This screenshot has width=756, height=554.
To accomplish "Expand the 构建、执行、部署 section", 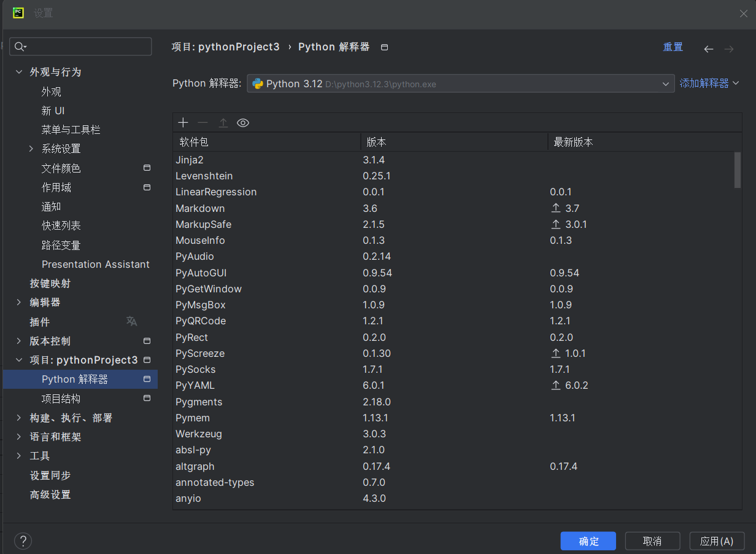I will (19, 418).
